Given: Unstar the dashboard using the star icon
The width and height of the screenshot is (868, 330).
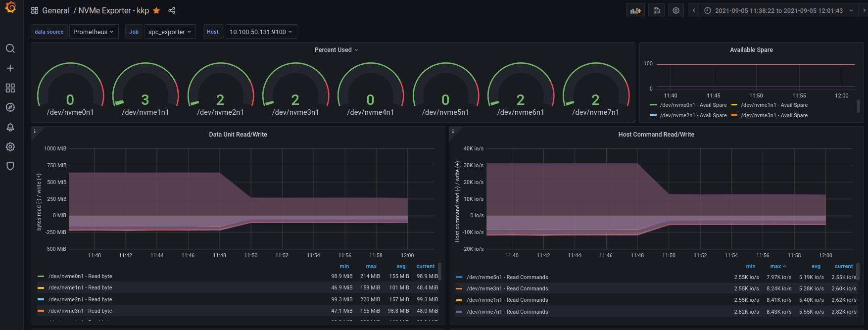Looking at the screenshot, I should click(156, 10).
